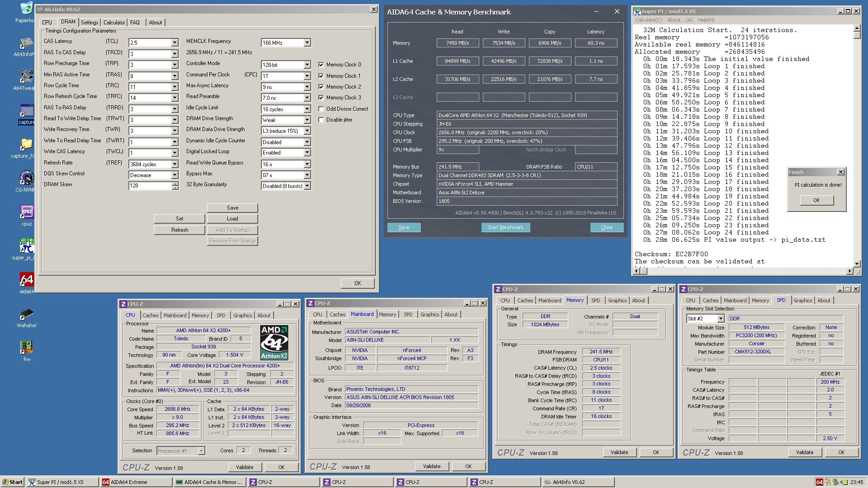The width and height of the screenshot is (868, 488).
Task: Switch to AIDA64 Cache & Memory taskbar item
Action: 209,482
